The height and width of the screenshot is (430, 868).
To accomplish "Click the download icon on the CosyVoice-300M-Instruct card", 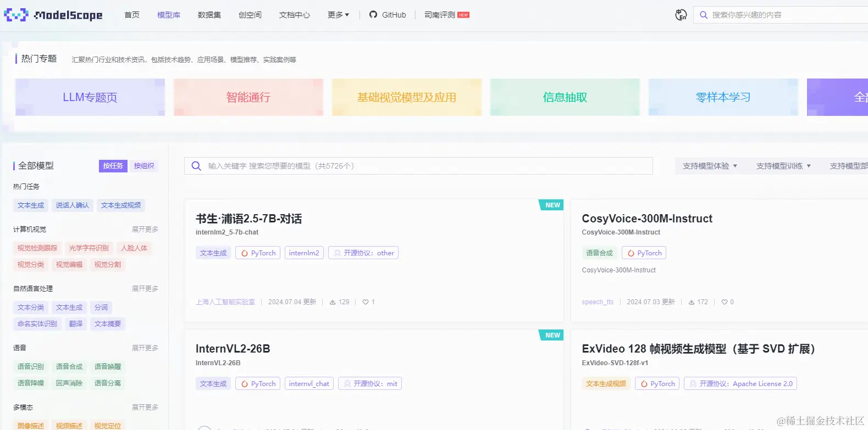I will point(692,302).
